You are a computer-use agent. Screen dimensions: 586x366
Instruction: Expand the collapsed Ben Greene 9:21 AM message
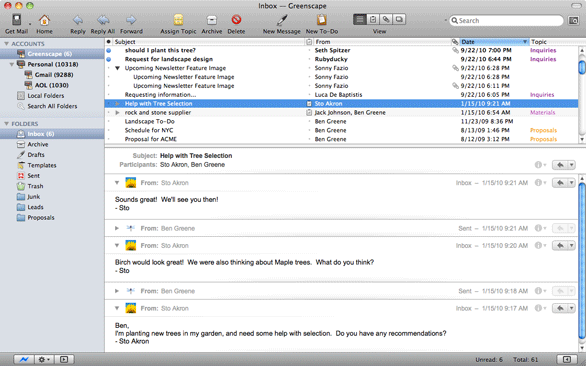pyautogui.click(x=117, y=228)
